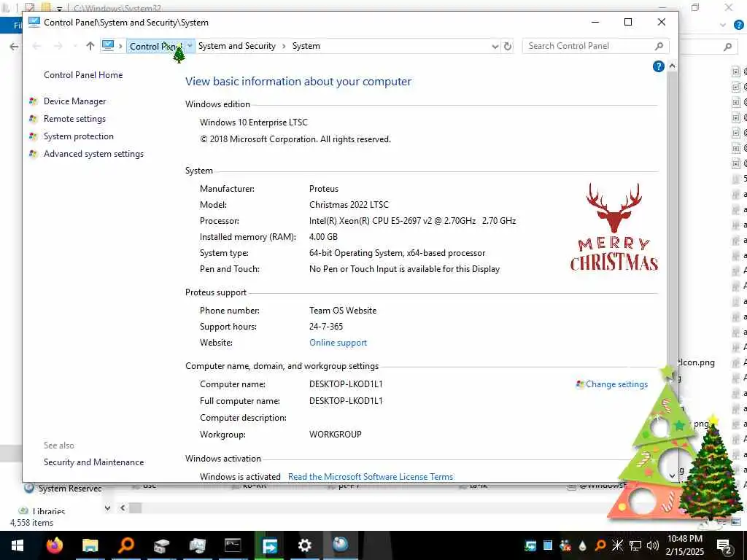Read the Microsoft Software License Terms
The image size is (747, 560).
[371, 477]
